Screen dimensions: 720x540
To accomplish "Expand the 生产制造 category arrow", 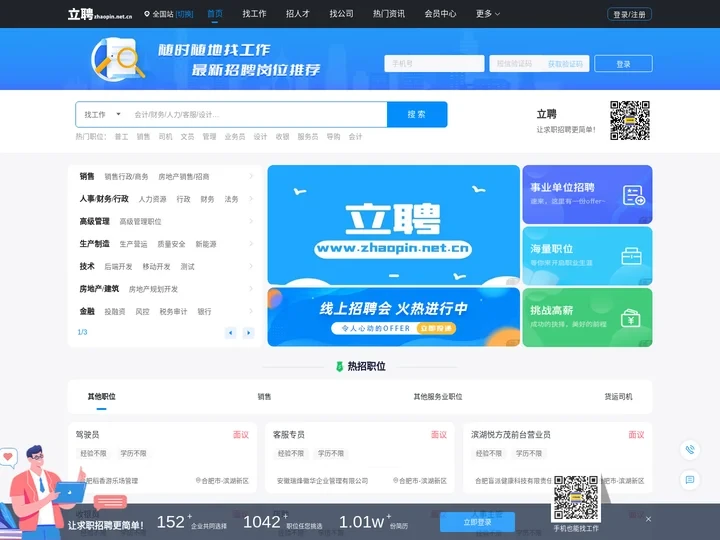I will click(251, 243).
